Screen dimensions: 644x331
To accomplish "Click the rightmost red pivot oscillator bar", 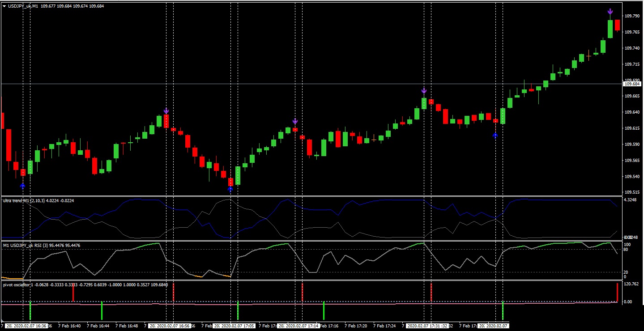I will 617,292.
